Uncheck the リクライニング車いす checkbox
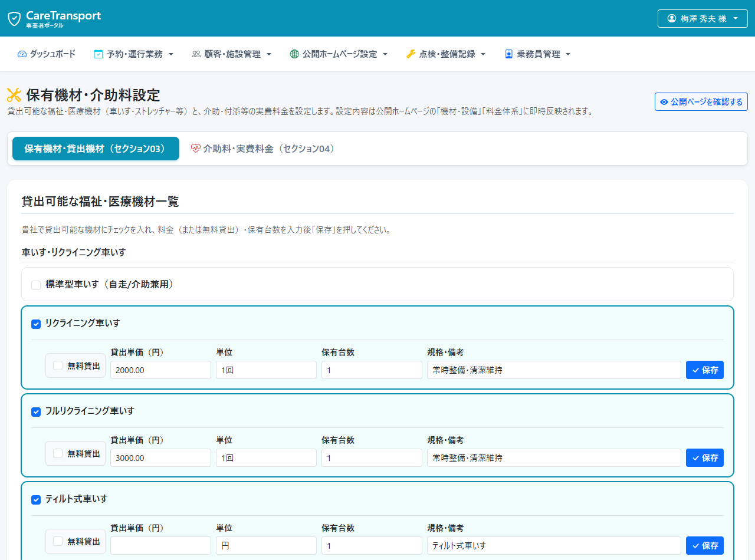This screenshot has width=755, height=560. (36, 324)
